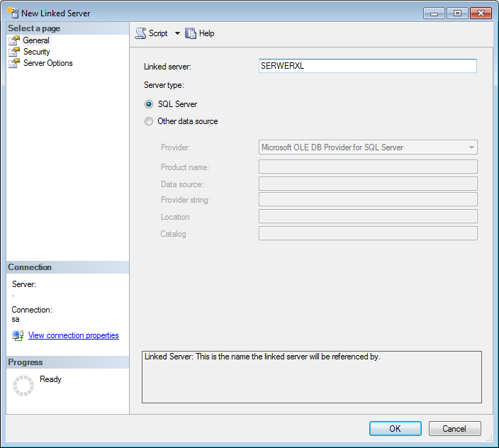
Task: Click the Cancel button
Action: pos(454,429)
